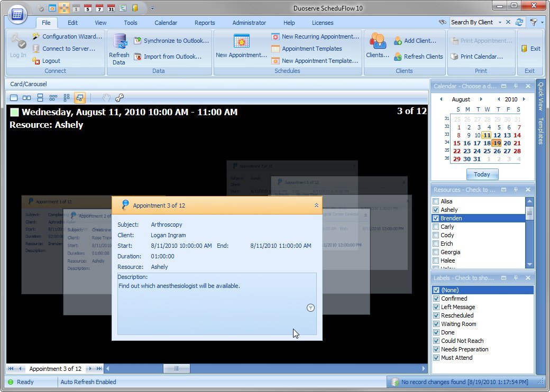
Task: Open the Reports menu
Action: (x=205, y=23)
